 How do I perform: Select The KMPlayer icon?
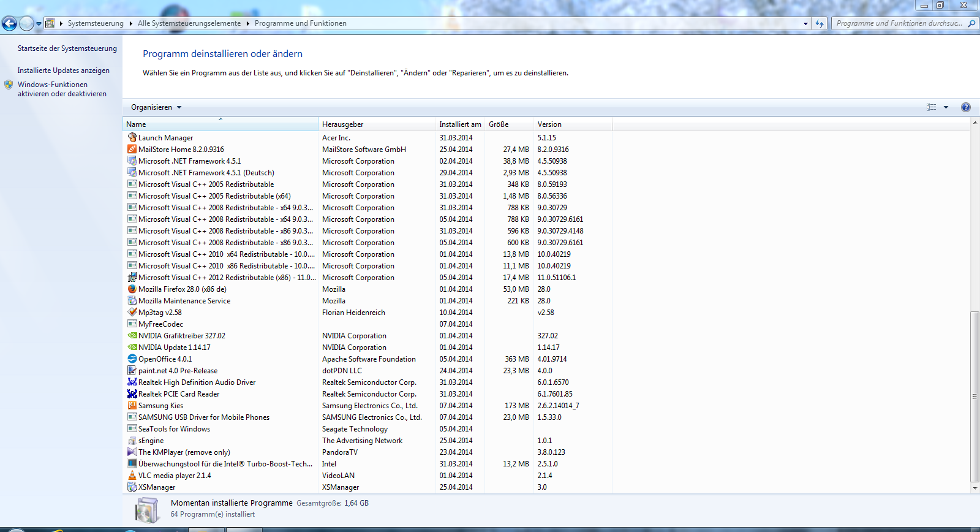click(132, 452)
